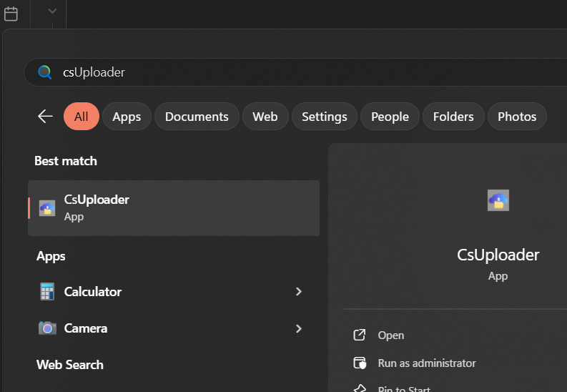This screenshot has height=392, width=567.
Task: Open the dropdown chevron beside the calendar icon
Action: coord(52,11)
